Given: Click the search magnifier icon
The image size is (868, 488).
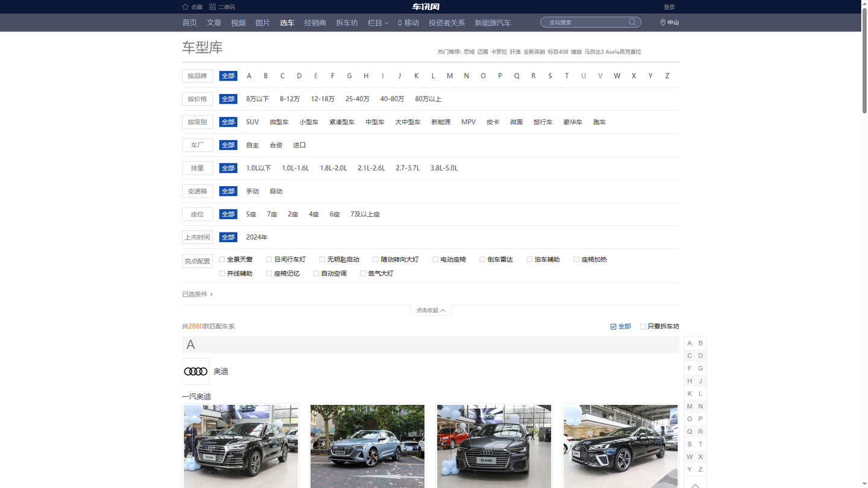Looking at the screenshot, I should pyautogui.click(x=632, y=22).
